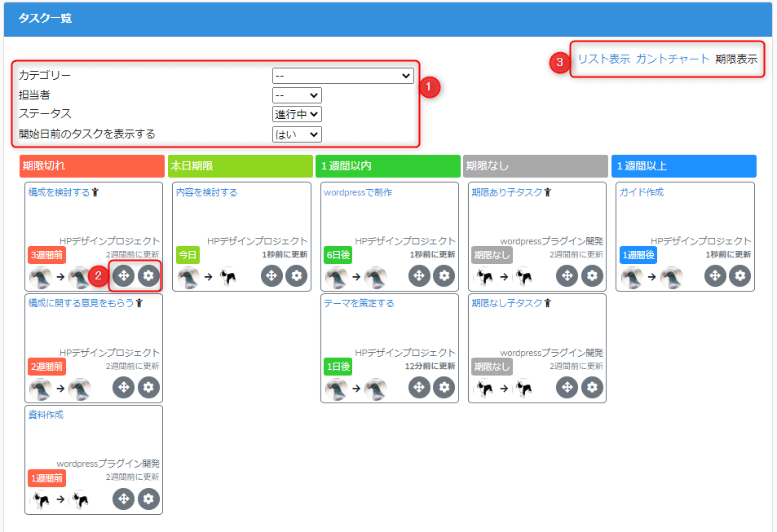Open the カテゴリー dropdown
The image size is (777, 532).
(343, 76)
